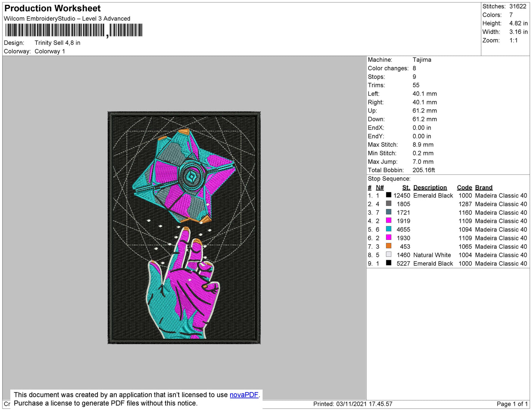Click the Width value "3.16 in"
The height and width of the screenshot is (411, 532).
(x=518, y=32)
